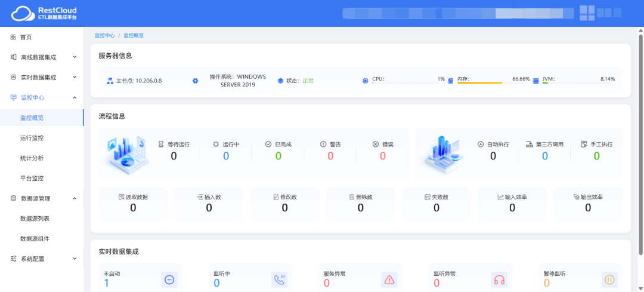
Task: Click the four-square grid icon in header
Action: point(587,13)
